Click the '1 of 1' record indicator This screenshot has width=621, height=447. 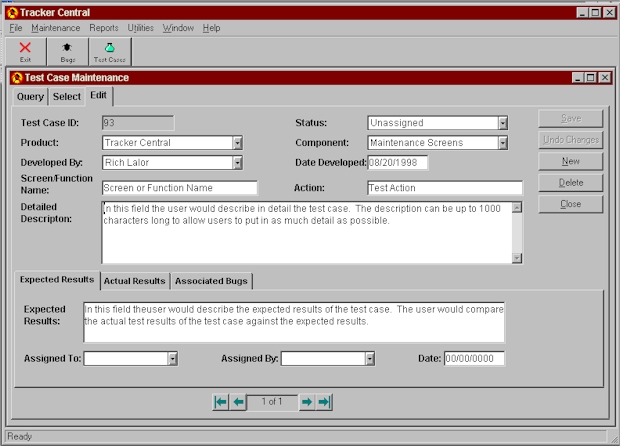tap(272, 402)
